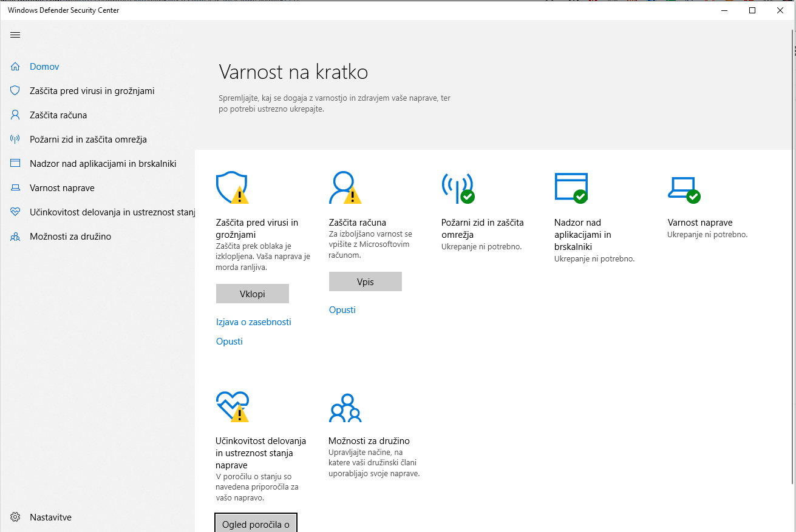
Task: Open Nastavitve at the sidebar bottom
Action: point(50,517)
